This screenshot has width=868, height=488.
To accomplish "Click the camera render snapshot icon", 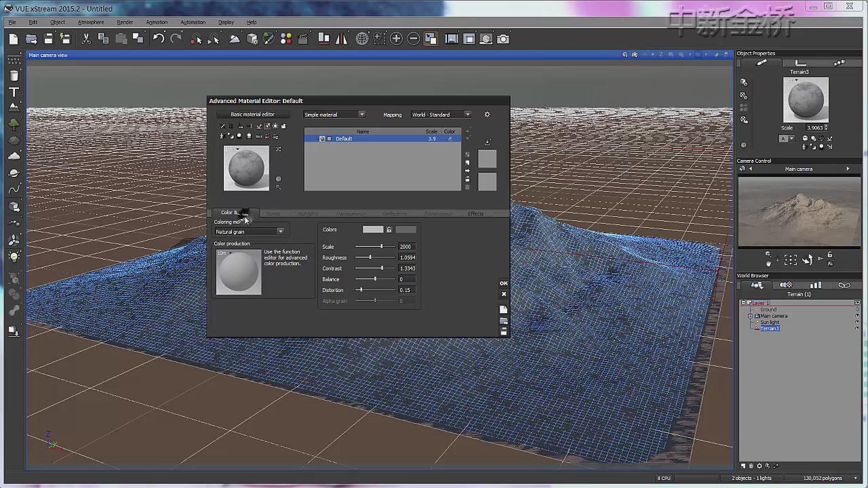I will pyautogui.click(x=503, y=39).
